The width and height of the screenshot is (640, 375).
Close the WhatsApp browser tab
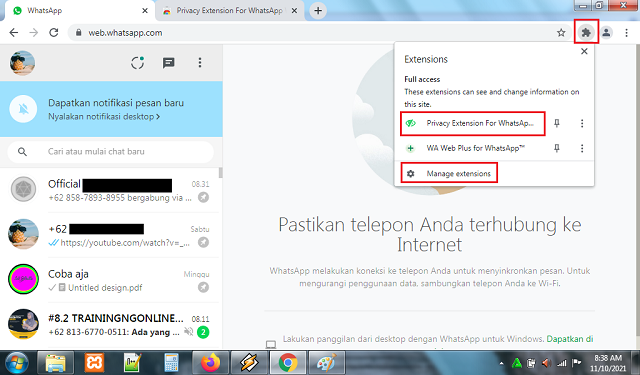click(x=145, y=11)
